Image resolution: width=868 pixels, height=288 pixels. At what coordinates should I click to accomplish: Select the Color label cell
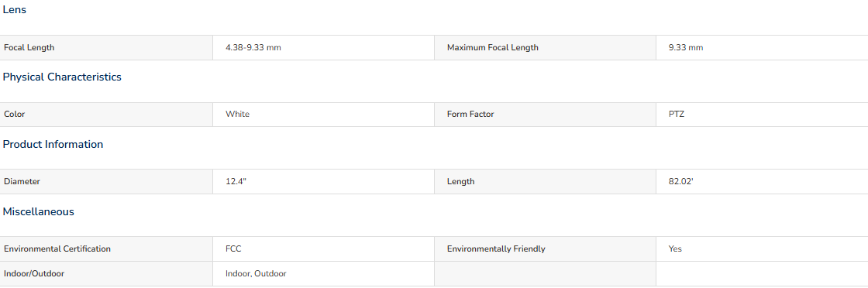(106, 115)
